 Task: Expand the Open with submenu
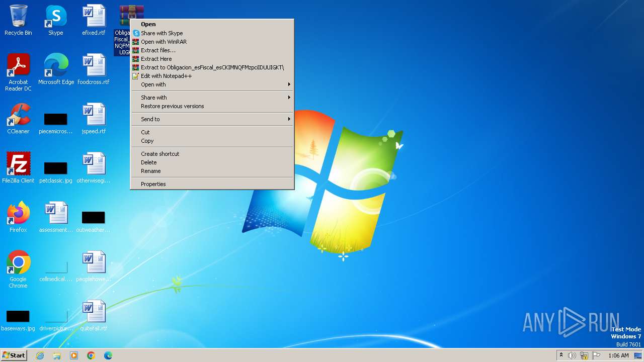coord(212,84)
